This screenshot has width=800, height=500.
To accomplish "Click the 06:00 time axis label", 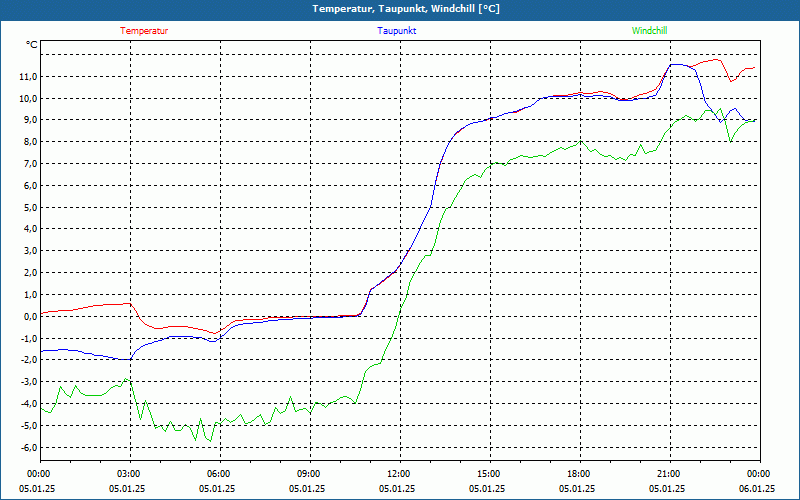I will pyautogui.click(x=220, y=474).
